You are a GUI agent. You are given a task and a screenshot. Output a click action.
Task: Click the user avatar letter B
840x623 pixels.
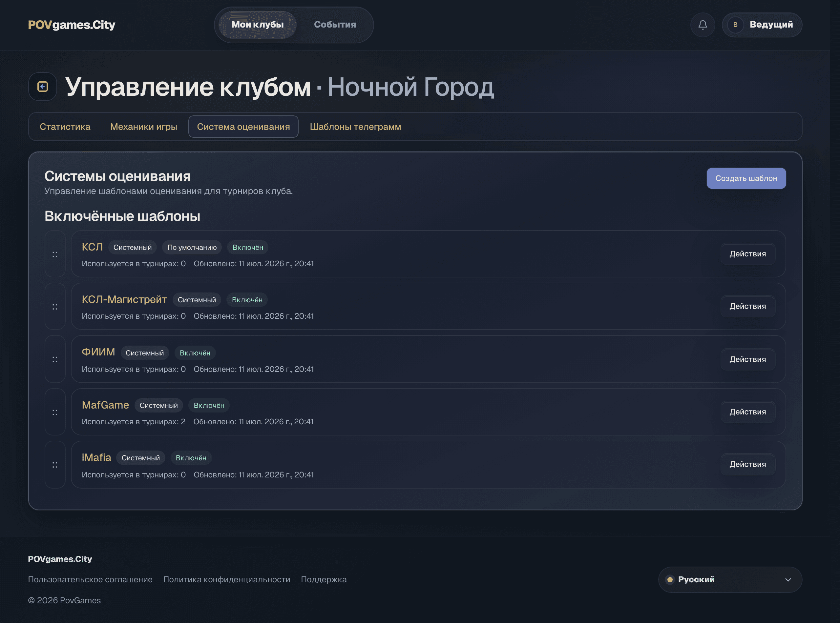[735, 25]
